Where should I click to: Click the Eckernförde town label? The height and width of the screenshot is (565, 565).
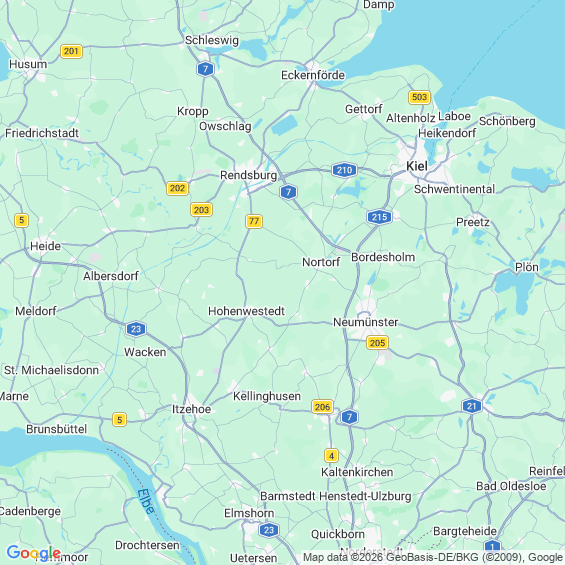point(313,75)
